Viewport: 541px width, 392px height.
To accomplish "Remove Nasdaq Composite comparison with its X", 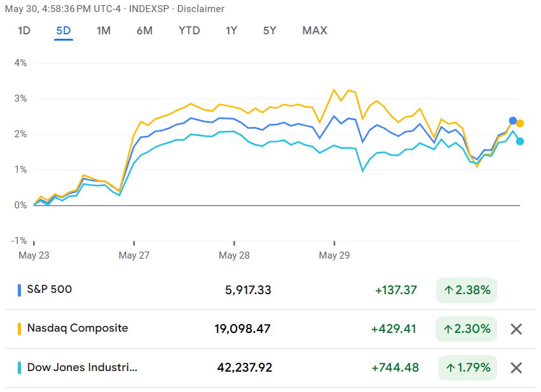I will (516, 329).
